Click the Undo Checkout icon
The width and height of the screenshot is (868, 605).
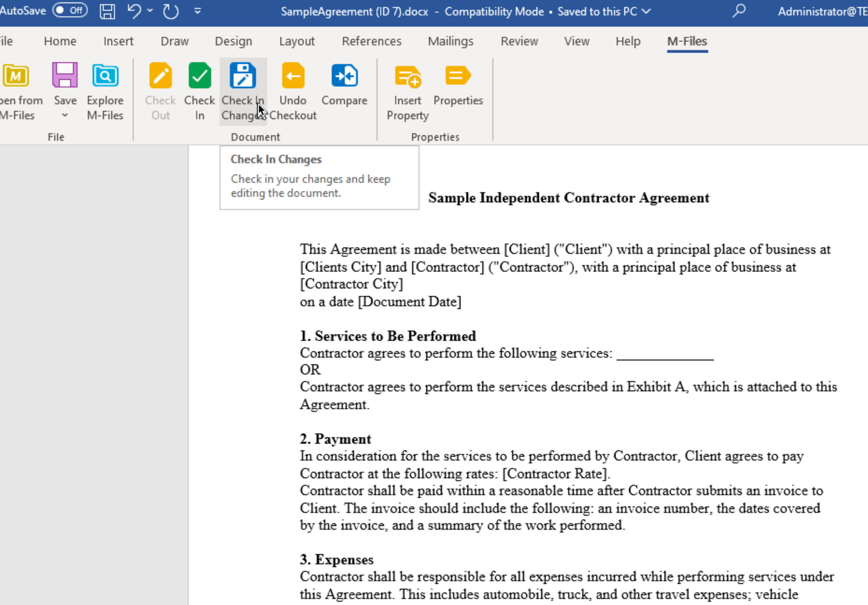[x=293, y=75]
